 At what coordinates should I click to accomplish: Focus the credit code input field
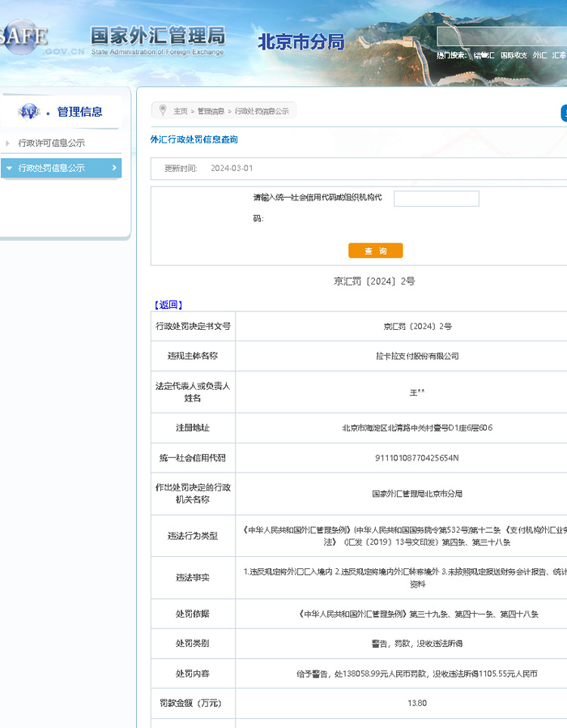click(436, 199)
